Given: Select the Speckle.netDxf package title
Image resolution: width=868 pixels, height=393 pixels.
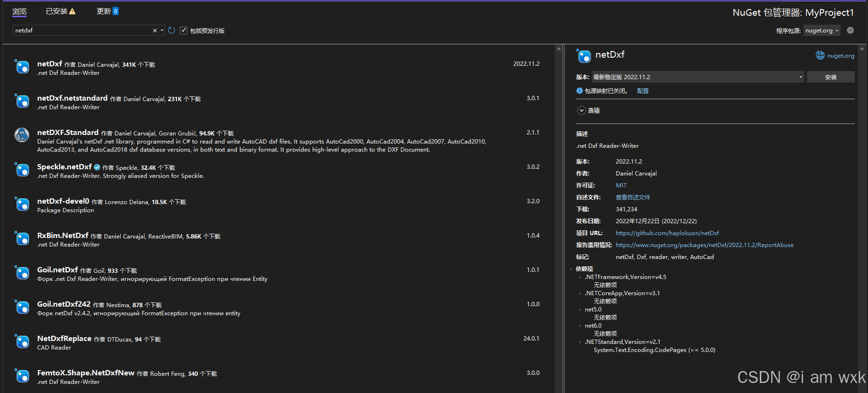Looking at the screenshot, I should click(x=64, y=167).
